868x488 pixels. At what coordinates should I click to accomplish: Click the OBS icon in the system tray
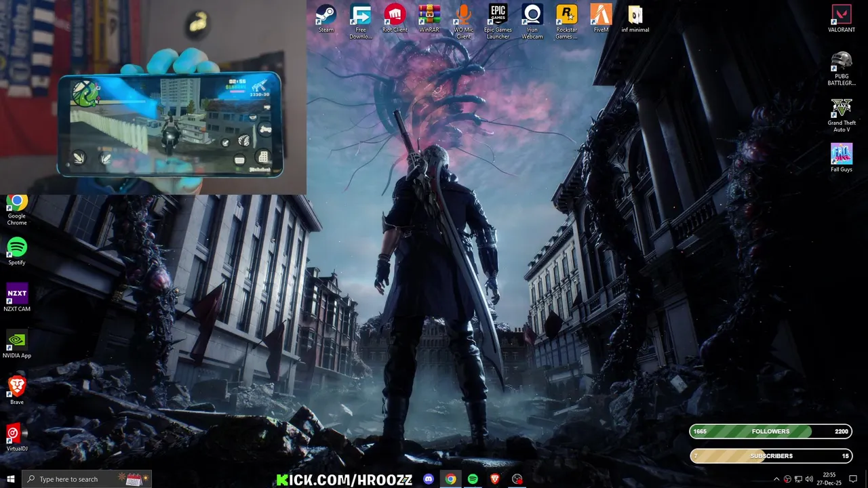point(787,479)
